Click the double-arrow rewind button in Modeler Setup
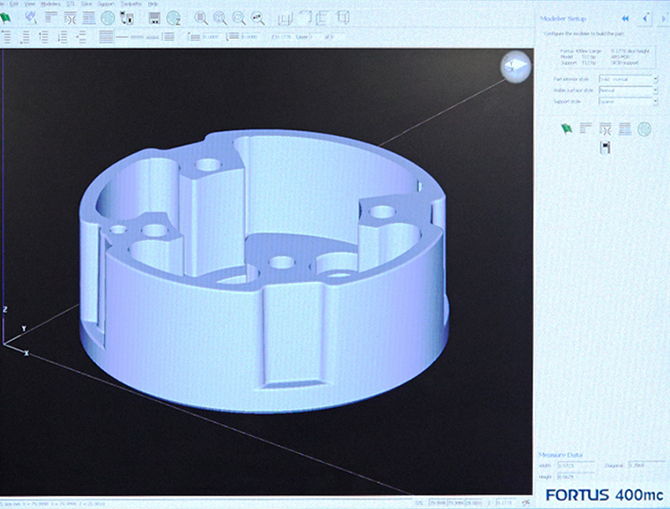This screenshot has width=670, height=509. 625,18
